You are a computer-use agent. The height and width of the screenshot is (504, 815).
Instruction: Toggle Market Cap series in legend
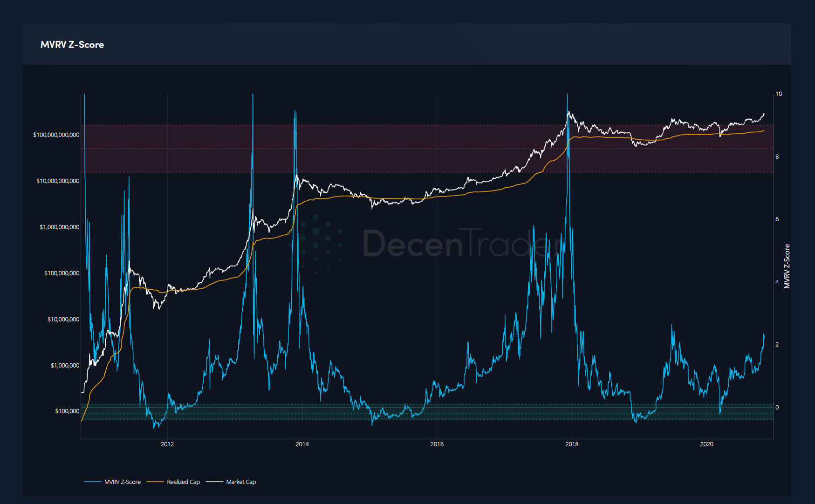coord(241,482)
